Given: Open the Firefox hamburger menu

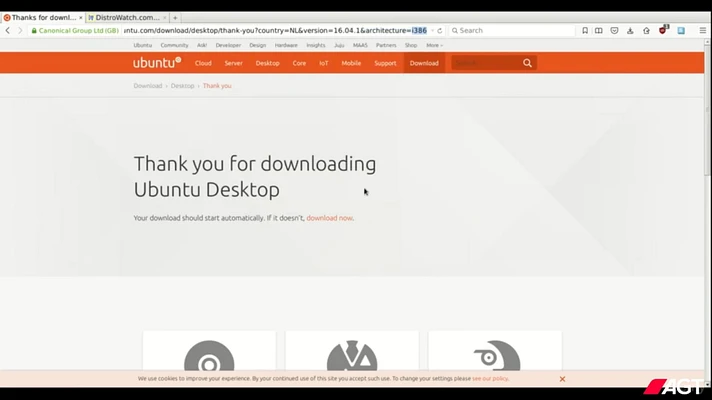Looking at the screenshot, I should [702, 30].
